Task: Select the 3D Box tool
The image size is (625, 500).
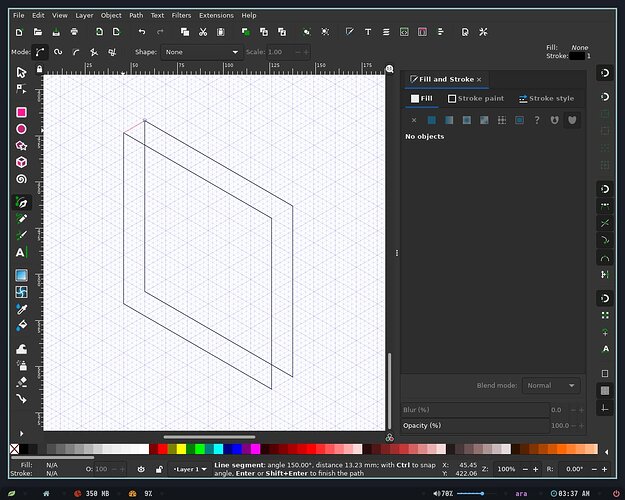Action: pos(22,162)
